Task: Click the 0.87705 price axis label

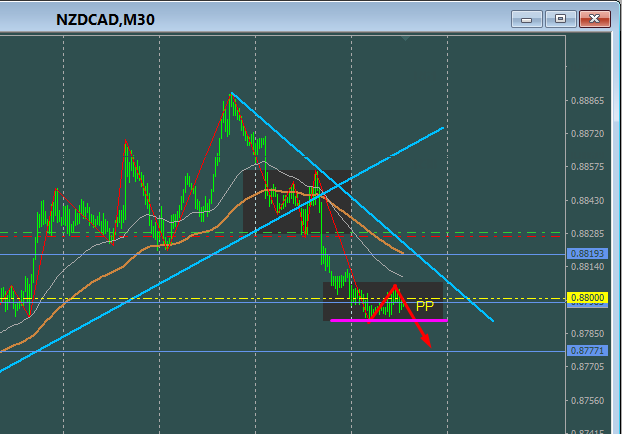Action: 587,367
